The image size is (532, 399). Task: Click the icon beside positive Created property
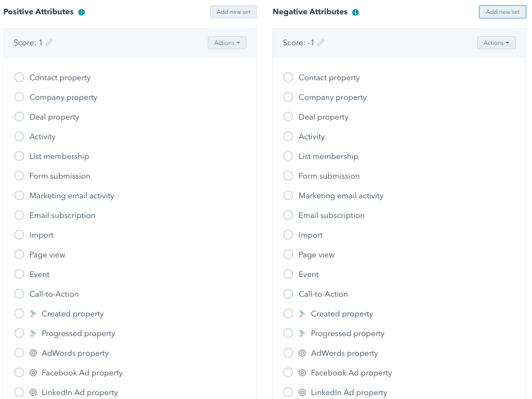(x=33, y=314)
